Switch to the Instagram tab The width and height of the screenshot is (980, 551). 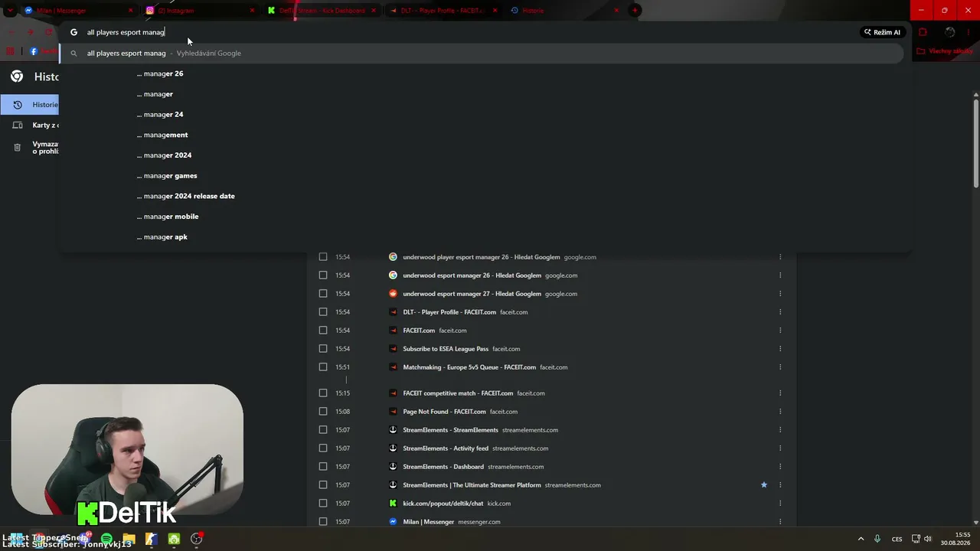coord(200,11)
